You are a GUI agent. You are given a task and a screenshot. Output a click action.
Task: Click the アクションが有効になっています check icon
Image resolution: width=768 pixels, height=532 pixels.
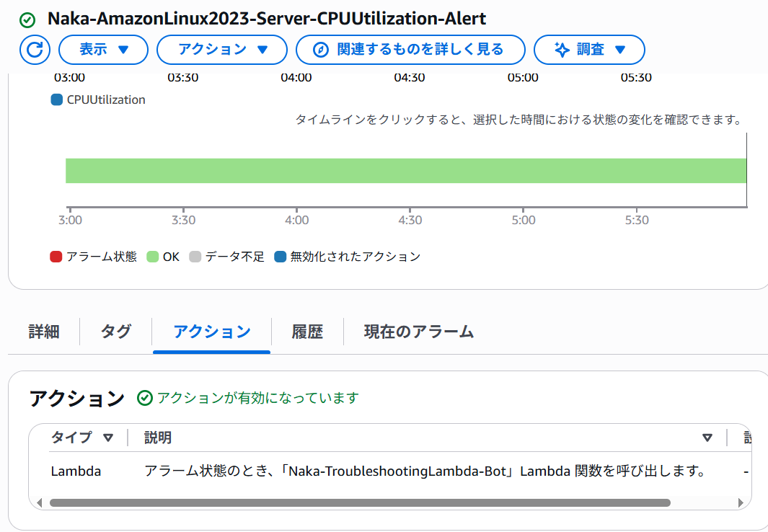[x=144, y=398]
